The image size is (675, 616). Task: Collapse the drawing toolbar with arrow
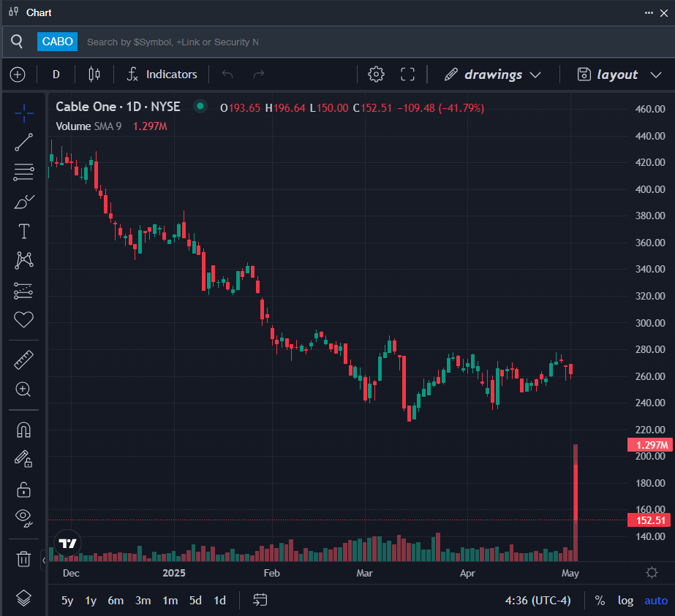pos(43,560)
